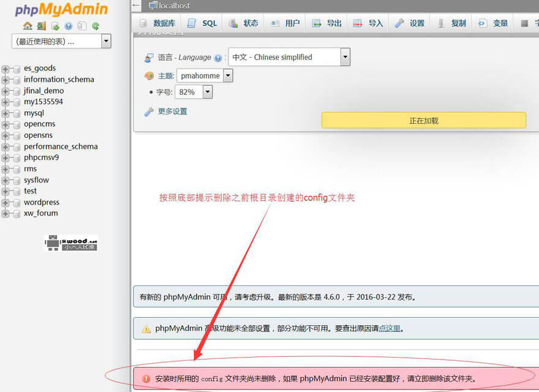Open the 设置 tab
The width and height of the screenshot is (539, 392).
click(410, 23)
